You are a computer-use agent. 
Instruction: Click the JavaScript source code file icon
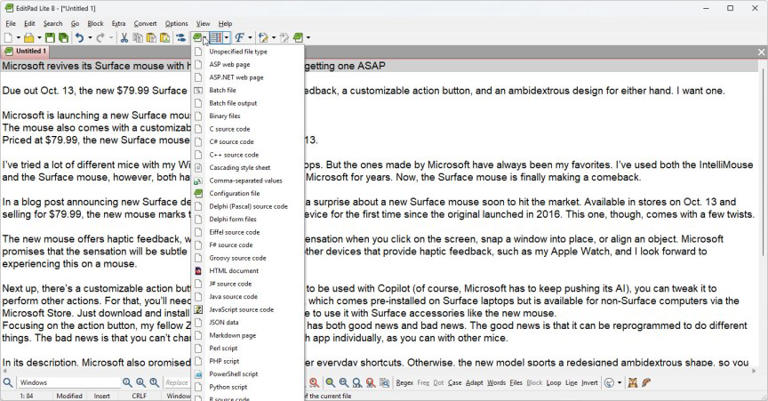coord(198,309)
